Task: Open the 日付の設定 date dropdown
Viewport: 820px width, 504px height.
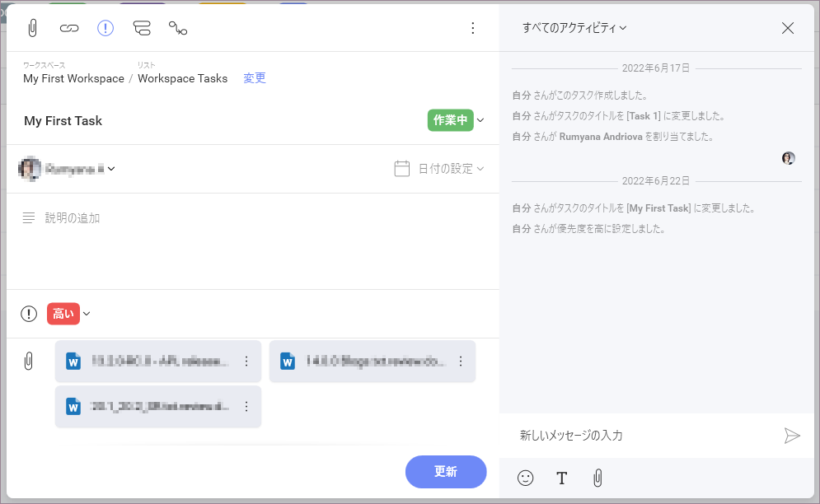Action: (x=451, y=169)
